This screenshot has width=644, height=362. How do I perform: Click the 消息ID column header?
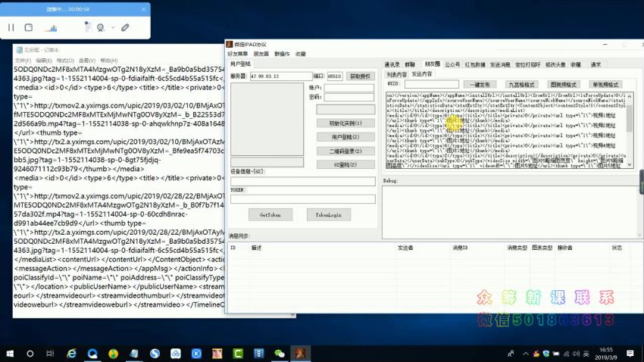click(460, 248)
